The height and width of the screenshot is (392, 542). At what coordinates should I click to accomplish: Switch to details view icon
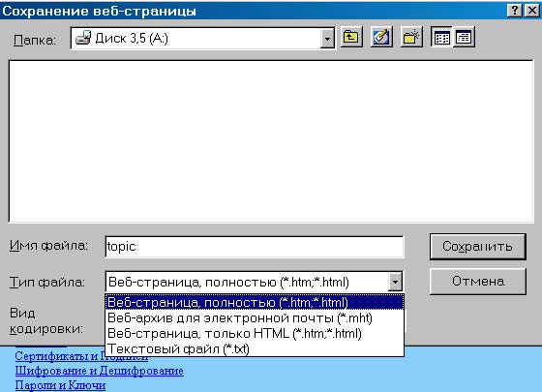pyautogui.click(x=464, y=37)
